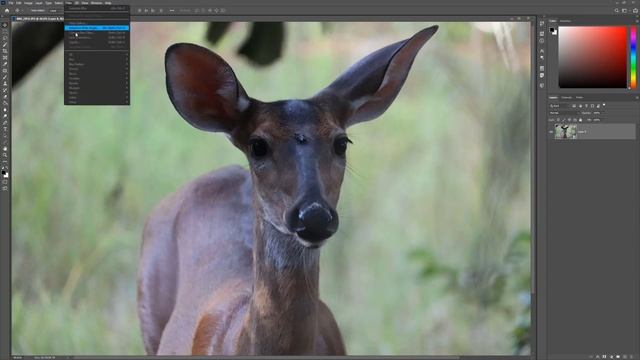Click the search icon at top right
This screenshot has height=360, width=640.
(x=616, y=11)
